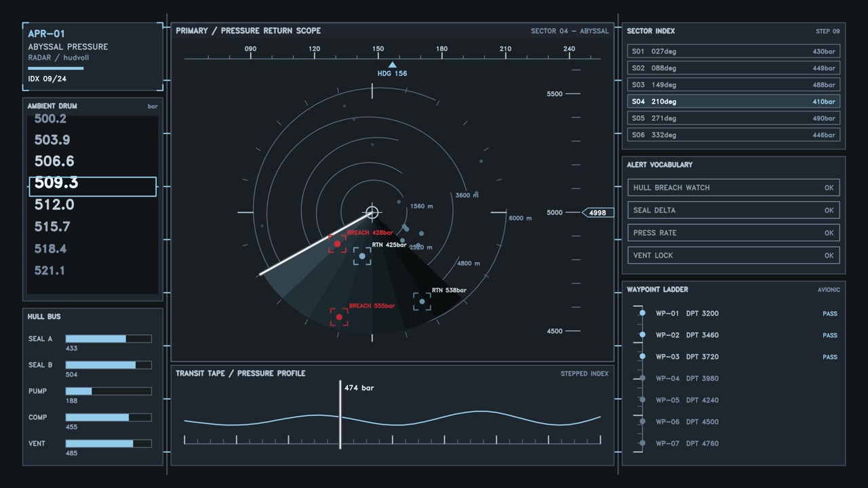Click the SEAL A level bar
Image resolution: width=868 pixels, height=488 pixels.
coord(108,339)
